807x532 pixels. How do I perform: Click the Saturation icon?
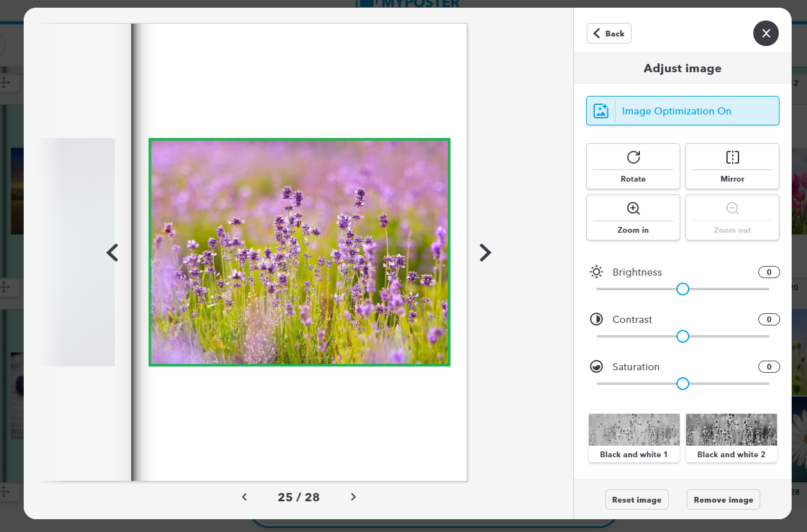tap(596, 367)
